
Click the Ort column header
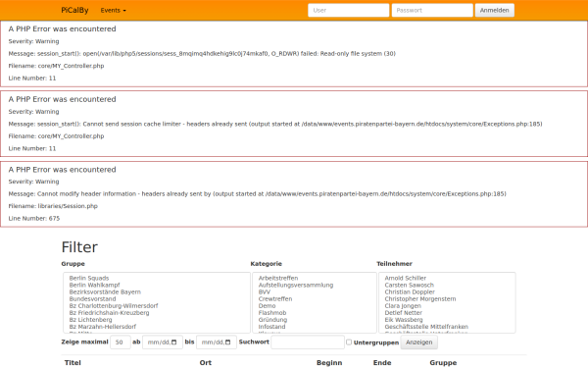tap(206, 363)
